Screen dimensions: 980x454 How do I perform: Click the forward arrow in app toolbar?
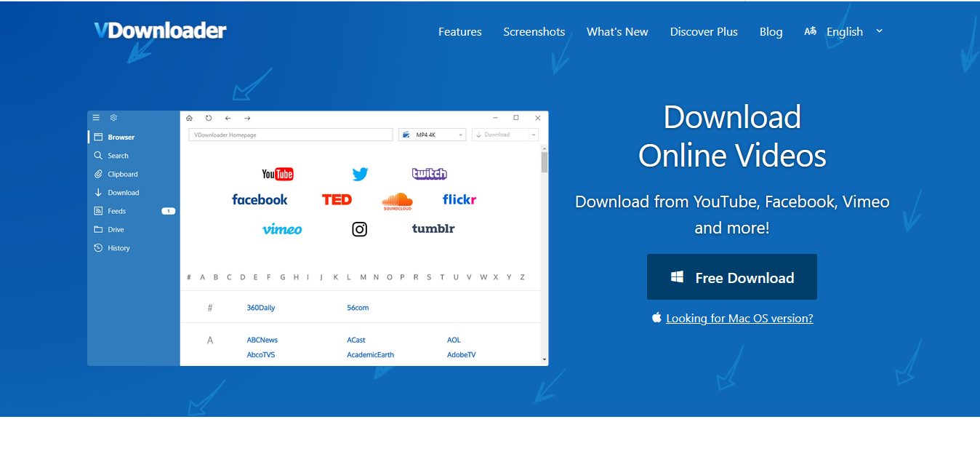coord(247,118)
